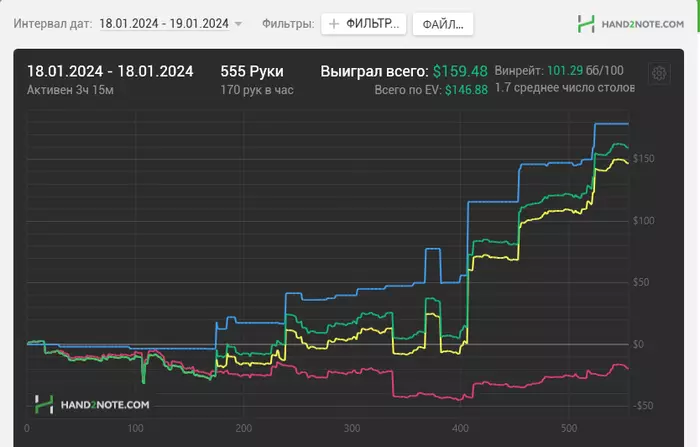Image resolution: width=700 pixels, height=447 pixels.
Task: Click the winrate value 101.29 бб/100
Action: [x=585, y=71]
